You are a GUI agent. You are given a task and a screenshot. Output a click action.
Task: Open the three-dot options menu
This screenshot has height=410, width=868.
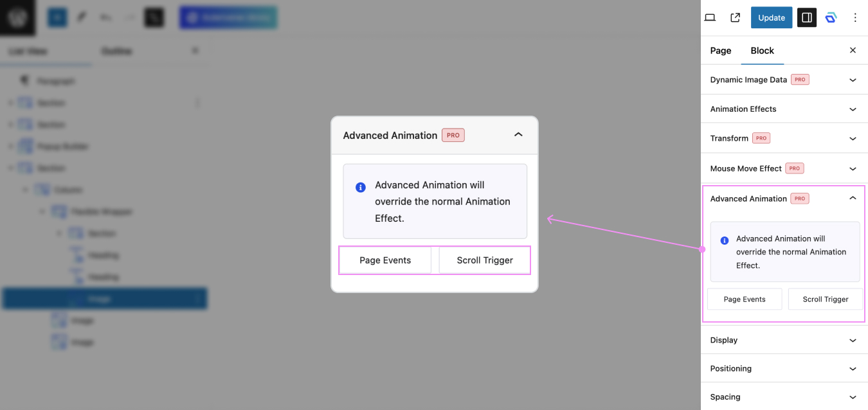[x=855, y=17]
